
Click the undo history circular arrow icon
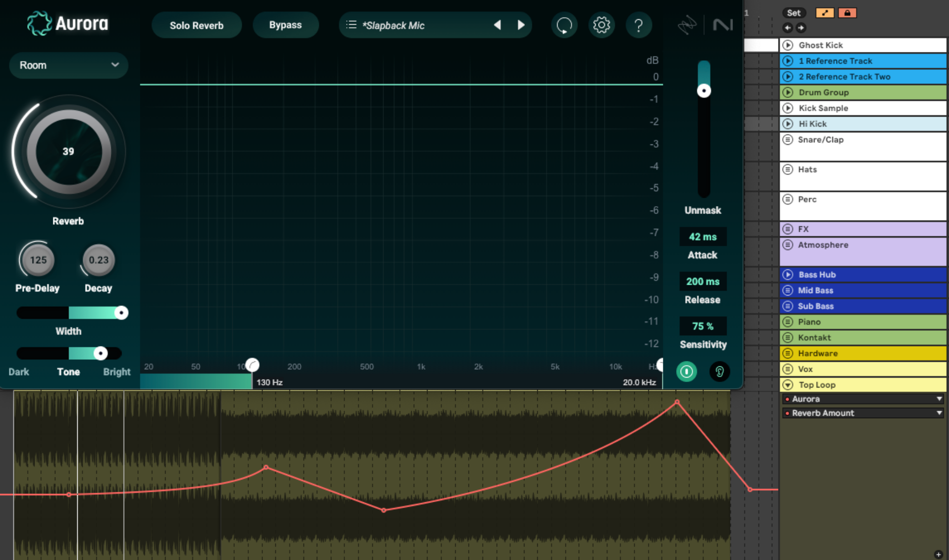[564, 25]
